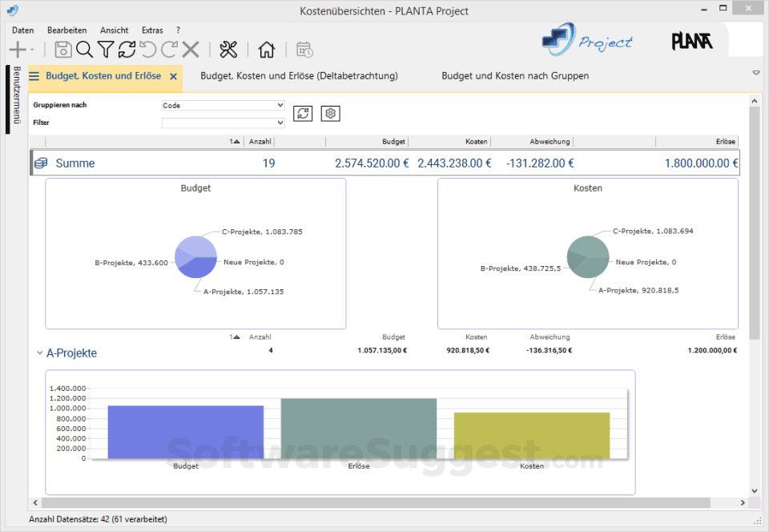
Task: Click the A-Projekte budget value 1.057.135,00 €
Action: pyautogui.click(x=382, y=351)
